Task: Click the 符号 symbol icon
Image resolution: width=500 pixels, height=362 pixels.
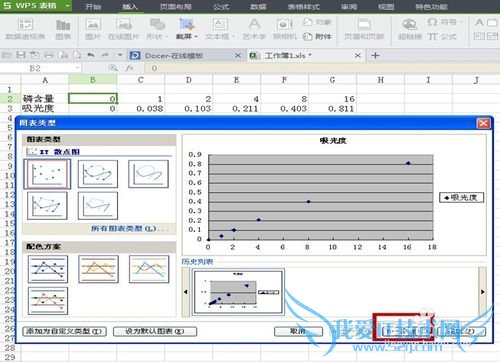Action: click(433, 22)
